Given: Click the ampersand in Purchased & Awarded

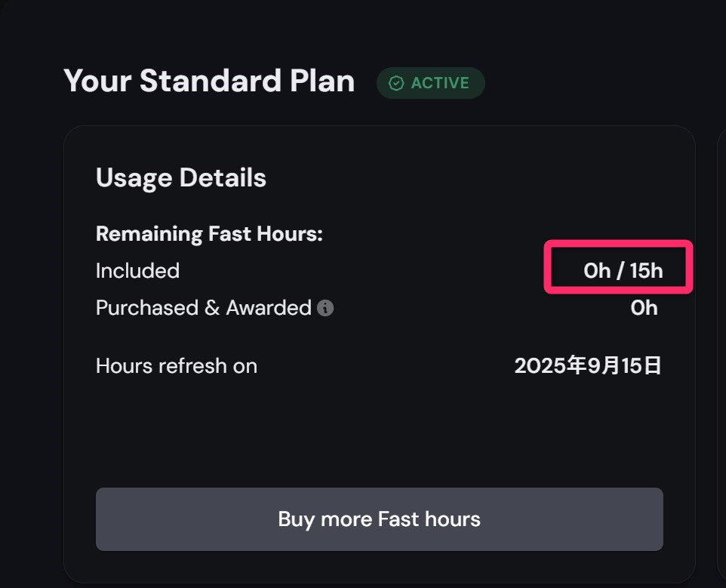Looking at the screenshot, I should click(212, 308).
